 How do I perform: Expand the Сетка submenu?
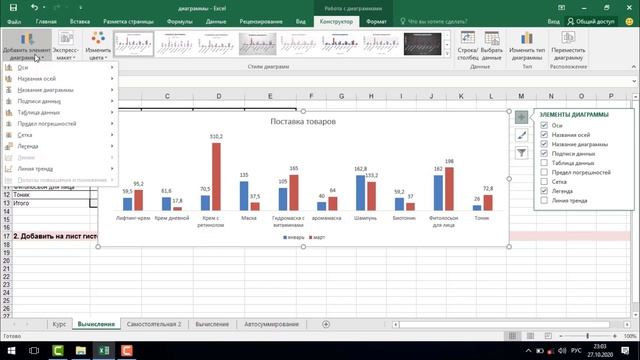60,135
